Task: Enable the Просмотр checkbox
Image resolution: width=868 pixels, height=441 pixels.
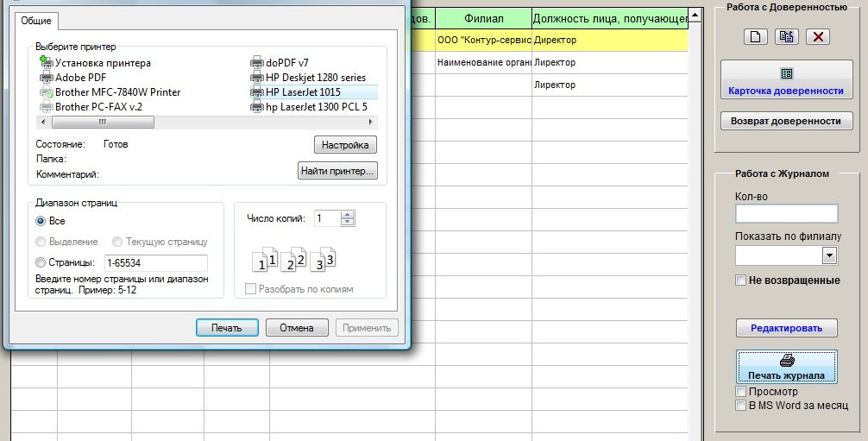Action: click(x=740, y=392)
